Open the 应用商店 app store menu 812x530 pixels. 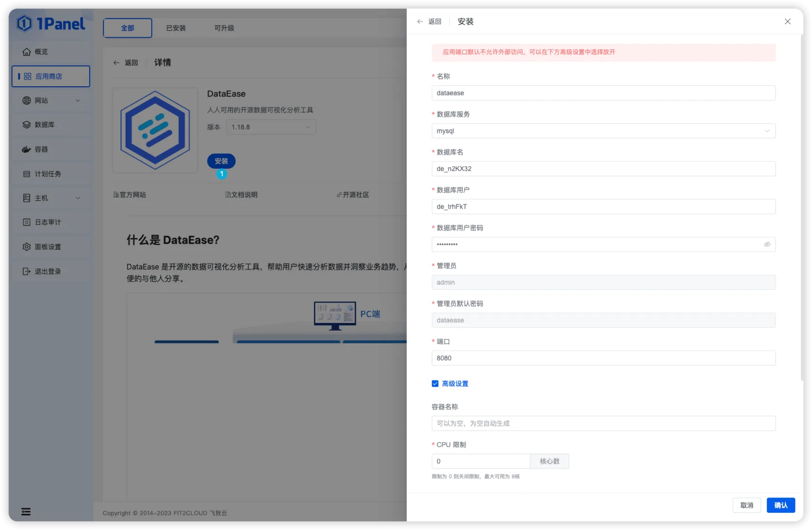[x=51, y=76]
